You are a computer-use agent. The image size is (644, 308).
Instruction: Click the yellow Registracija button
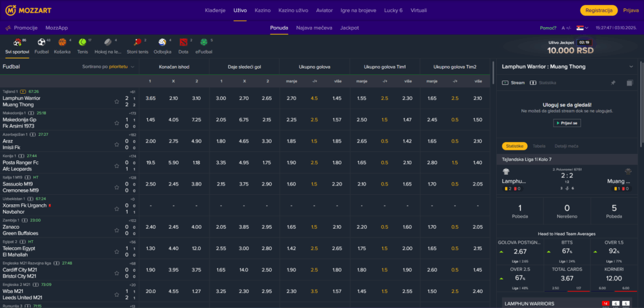598,11
